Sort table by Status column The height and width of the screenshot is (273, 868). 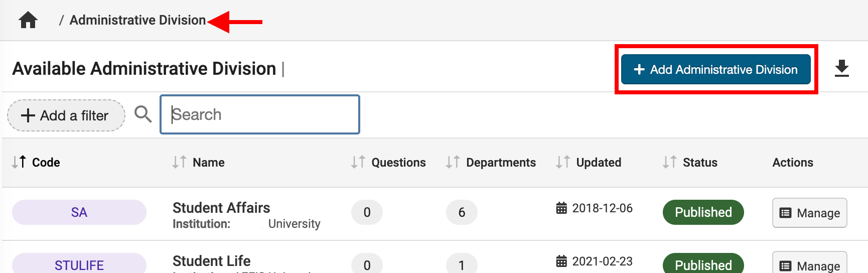tap(690, 162)
